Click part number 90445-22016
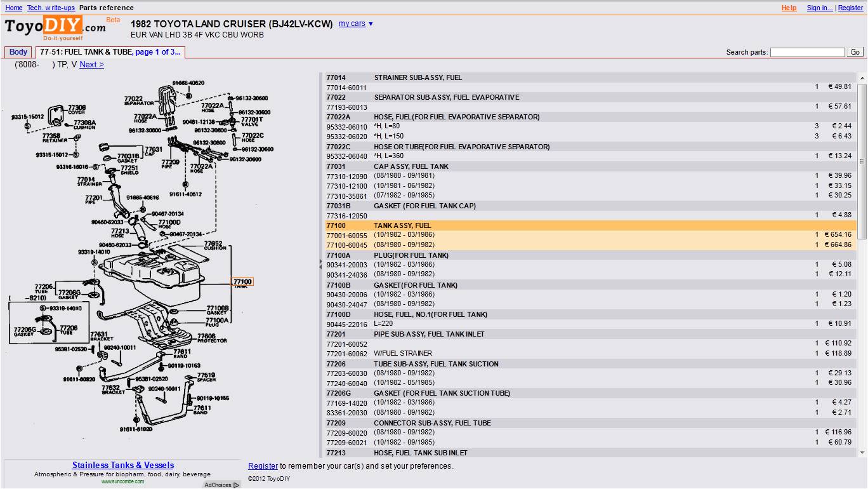The image size is (868, 489). [346, 325]
